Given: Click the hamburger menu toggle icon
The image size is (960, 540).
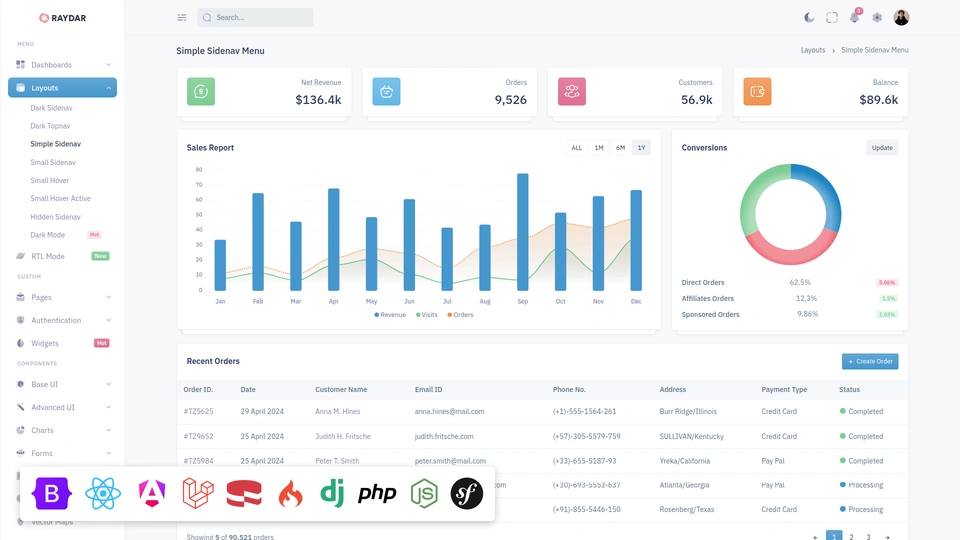Looking at the screenshot, I should click(x=182, y=18).
